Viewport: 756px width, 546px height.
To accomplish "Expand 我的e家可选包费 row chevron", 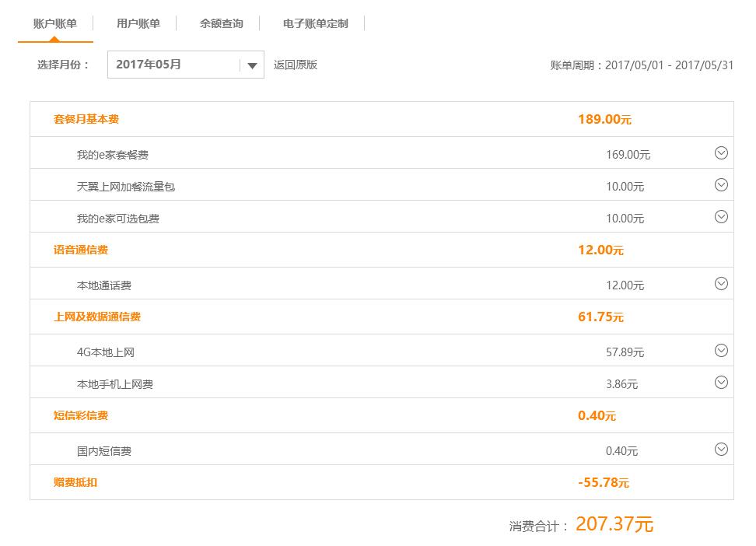I will (721, 217).
